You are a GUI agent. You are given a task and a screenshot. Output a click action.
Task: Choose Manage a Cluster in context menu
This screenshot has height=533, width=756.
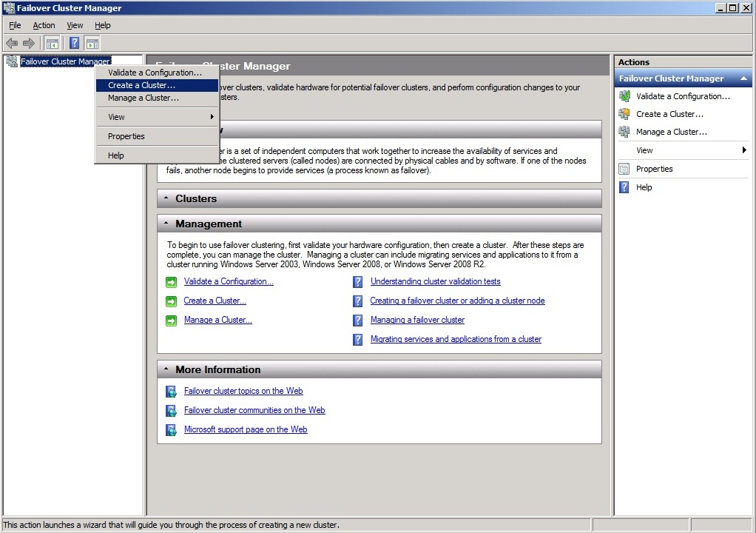pyautogui.click(x=157, y=98)
